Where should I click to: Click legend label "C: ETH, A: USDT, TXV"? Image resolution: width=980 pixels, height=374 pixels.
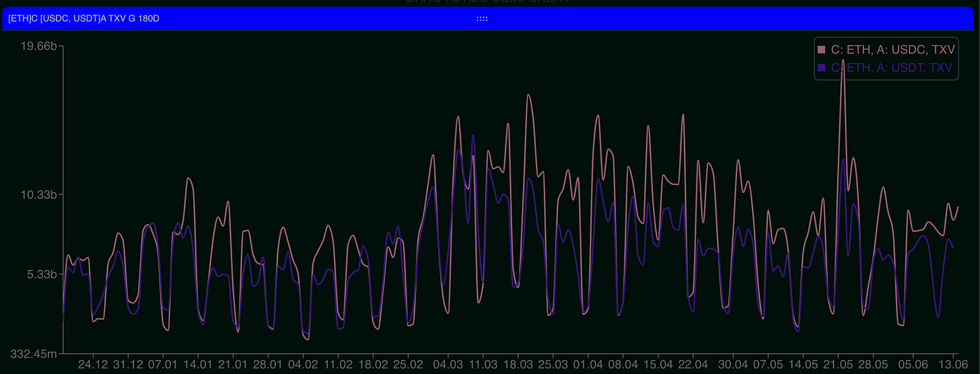coord(892,68)
